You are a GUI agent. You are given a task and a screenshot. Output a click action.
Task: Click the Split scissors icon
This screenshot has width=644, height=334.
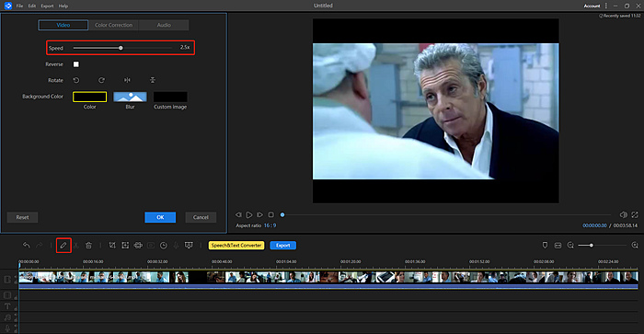pyautogui.click(x=76, y=246)
